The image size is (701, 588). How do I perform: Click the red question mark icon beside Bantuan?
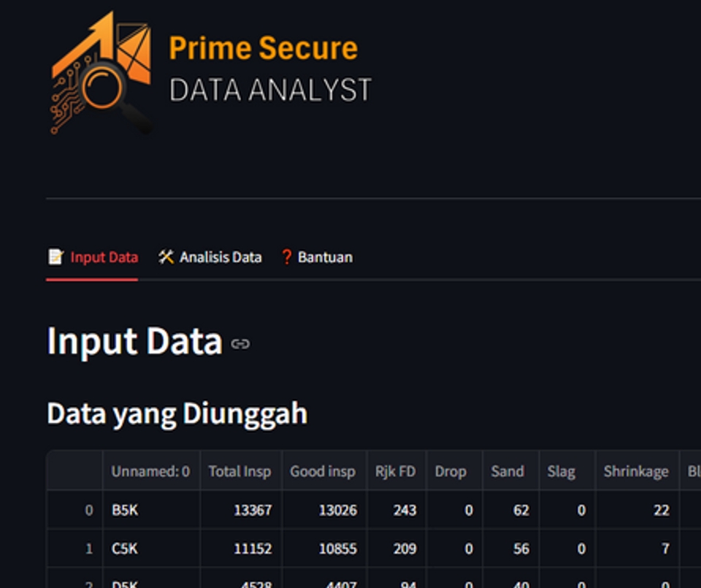point(286,256)
